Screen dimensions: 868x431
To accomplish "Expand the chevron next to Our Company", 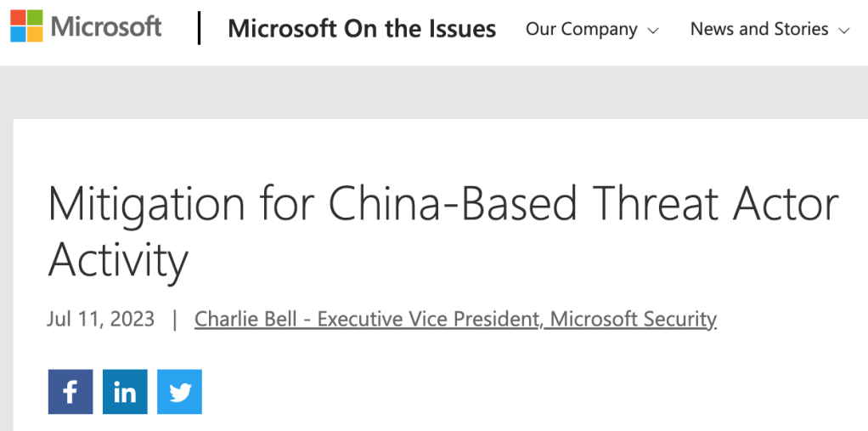I will pyautogui.click(x=653, y=31).
